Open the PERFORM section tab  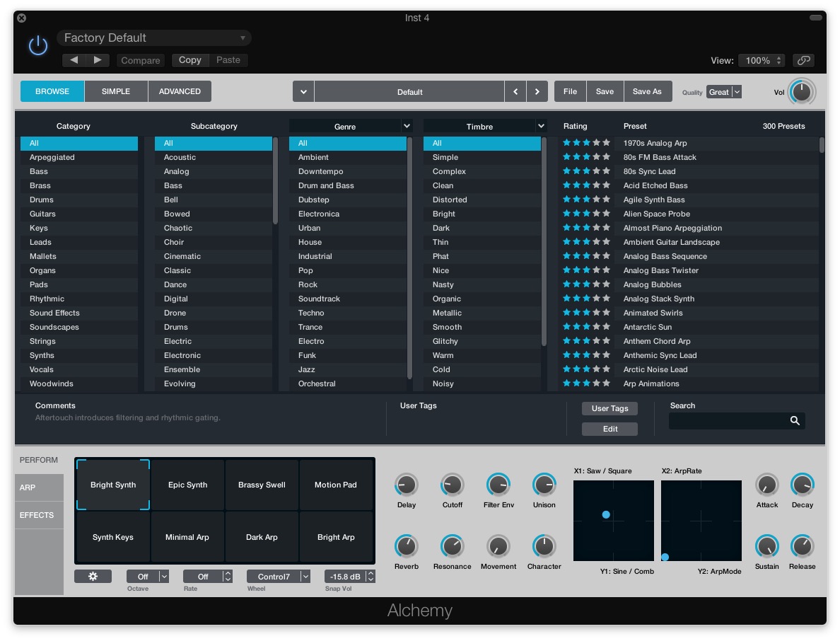[39, 460]
